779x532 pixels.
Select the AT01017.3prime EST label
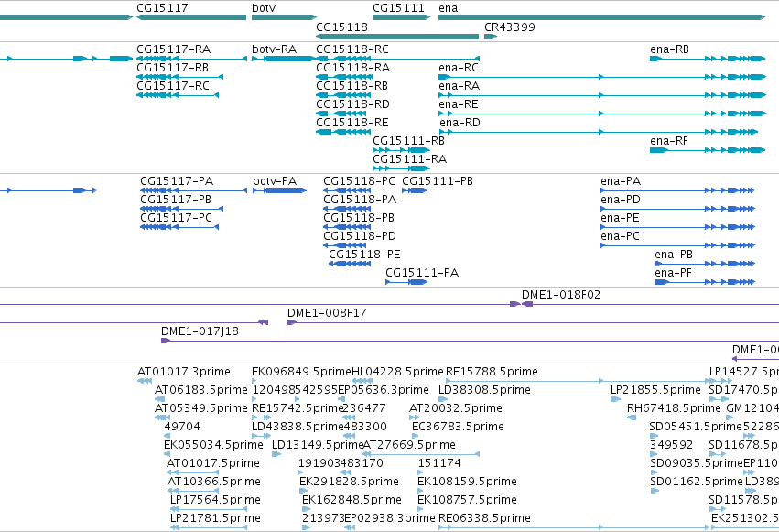(184, 372)
